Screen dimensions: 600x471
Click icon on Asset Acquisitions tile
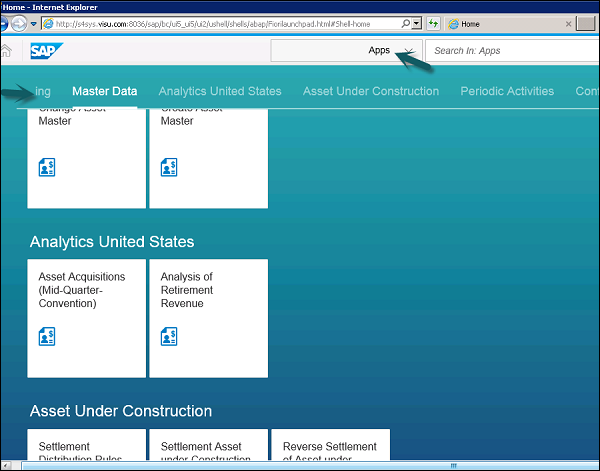pos(47,336)
